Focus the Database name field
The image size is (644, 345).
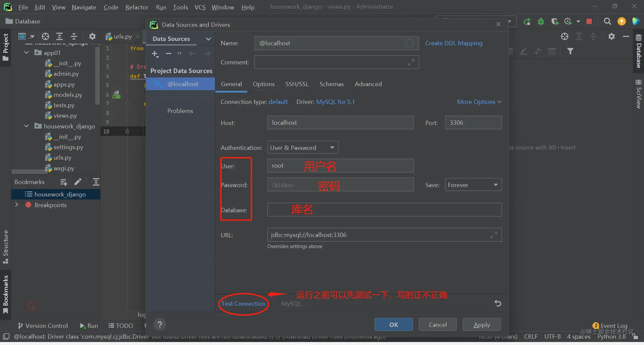pyautogui.click(x=384, y=210)
